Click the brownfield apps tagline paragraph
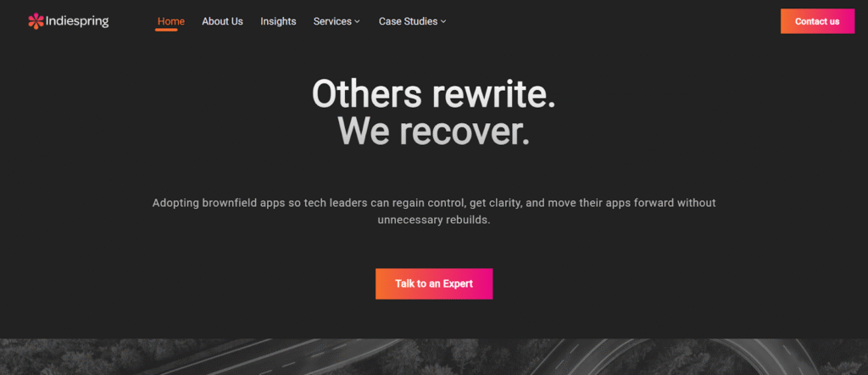The height and width of the screenshot is (375, 868). (x=434, y=211)
